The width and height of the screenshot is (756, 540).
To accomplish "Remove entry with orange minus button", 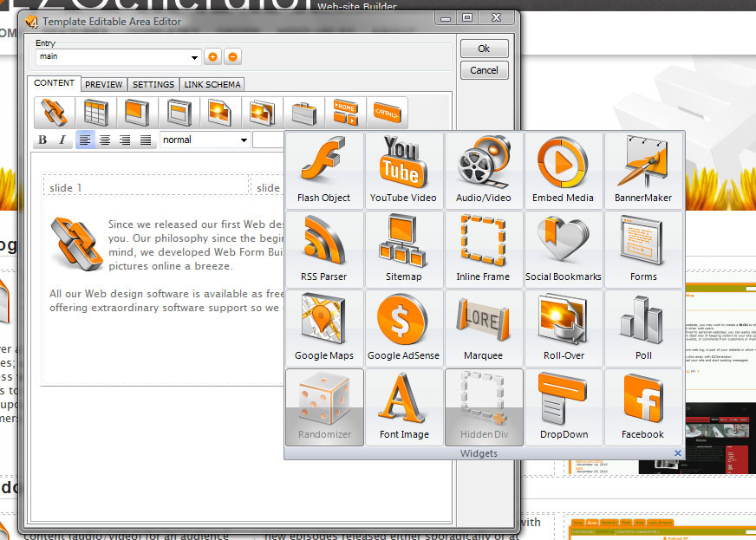I will click(x=233, y=57).
